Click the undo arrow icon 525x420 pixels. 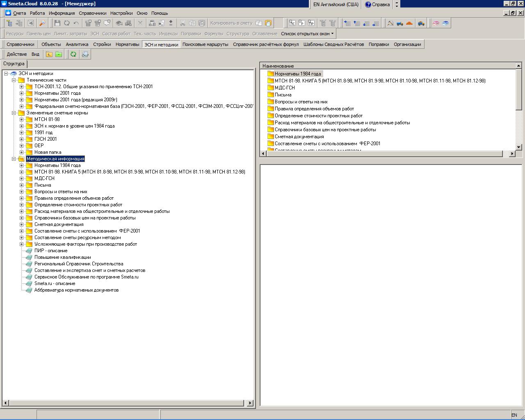click(76, 23)
